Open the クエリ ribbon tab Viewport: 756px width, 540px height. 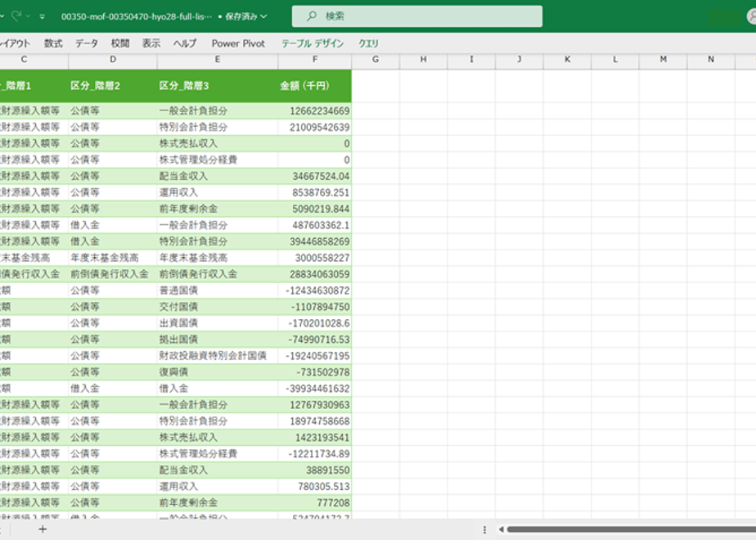coord(368,43)
